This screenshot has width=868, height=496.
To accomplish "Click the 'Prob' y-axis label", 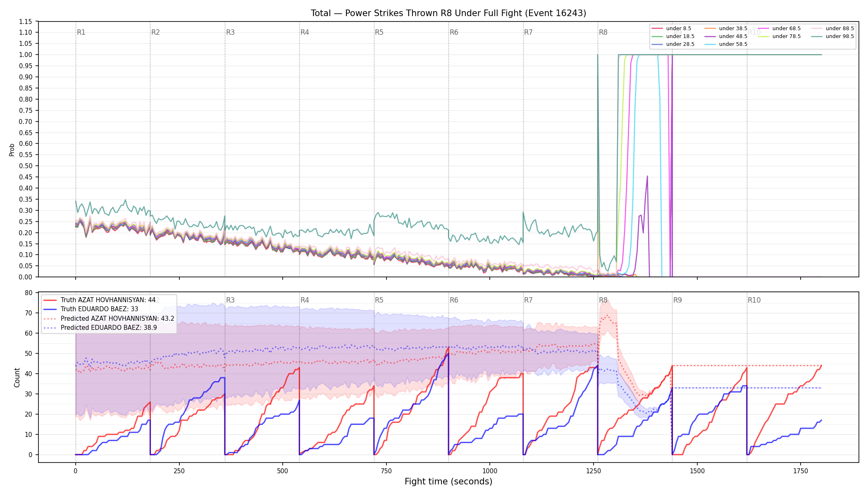I will coord(12,150).
